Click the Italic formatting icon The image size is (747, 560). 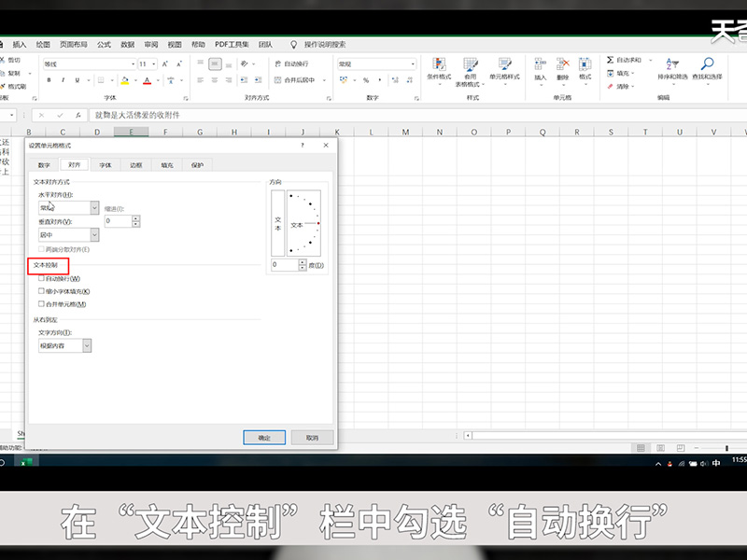[x=63, y=80]
